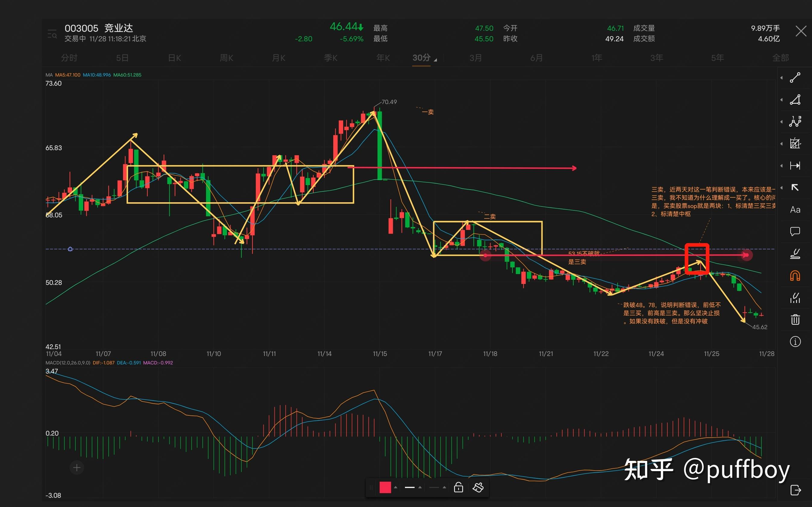Grab the floating toolbar drag handle
This screenshot has height=507, width=812.
click(371, 487)
